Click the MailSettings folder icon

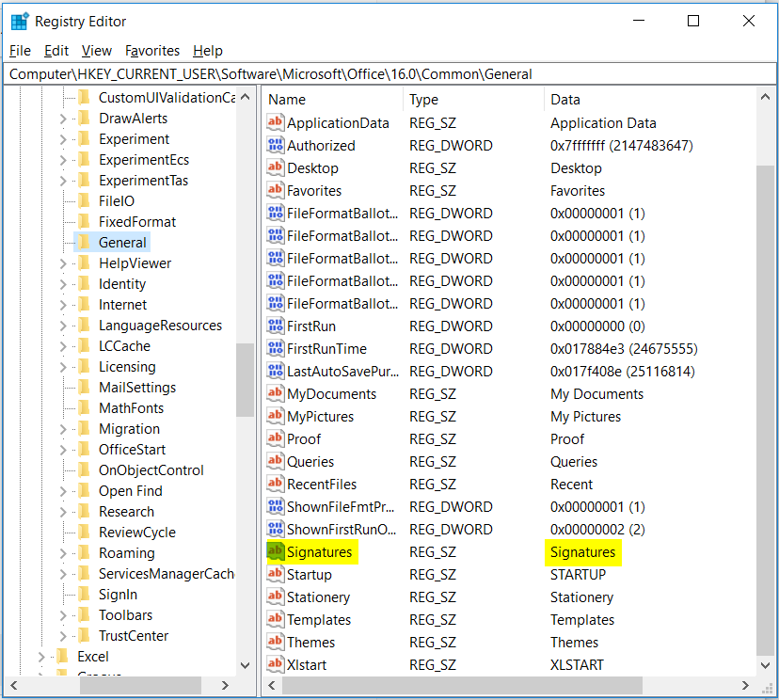pyautogui.click(x=85, y=387)
